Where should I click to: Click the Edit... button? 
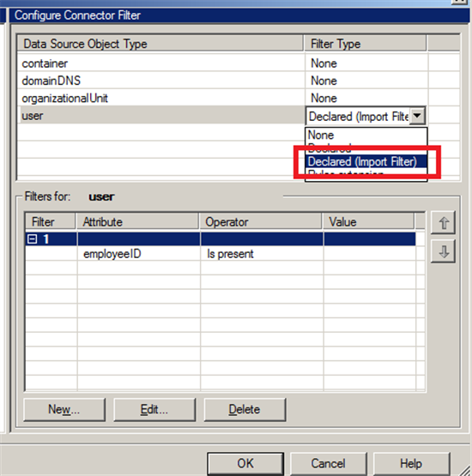(x=154, y=409)
